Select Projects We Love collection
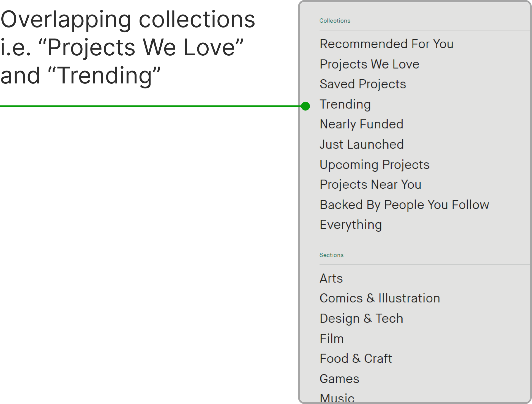Screen dimensions: 532x404 (369, 64)
